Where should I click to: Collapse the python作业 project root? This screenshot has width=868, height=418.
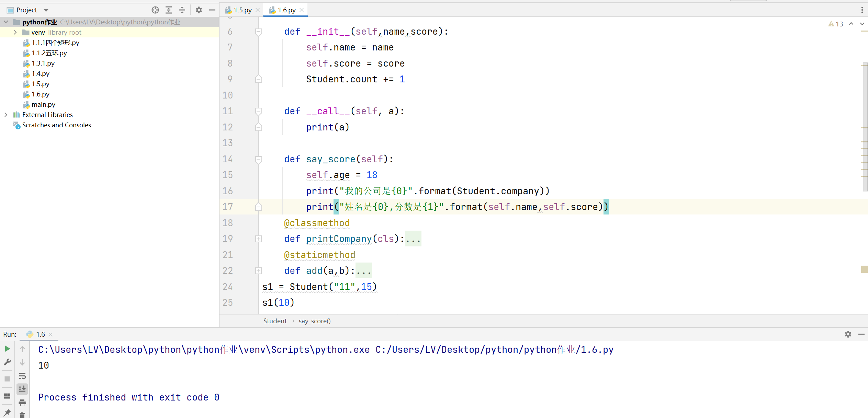6,22
